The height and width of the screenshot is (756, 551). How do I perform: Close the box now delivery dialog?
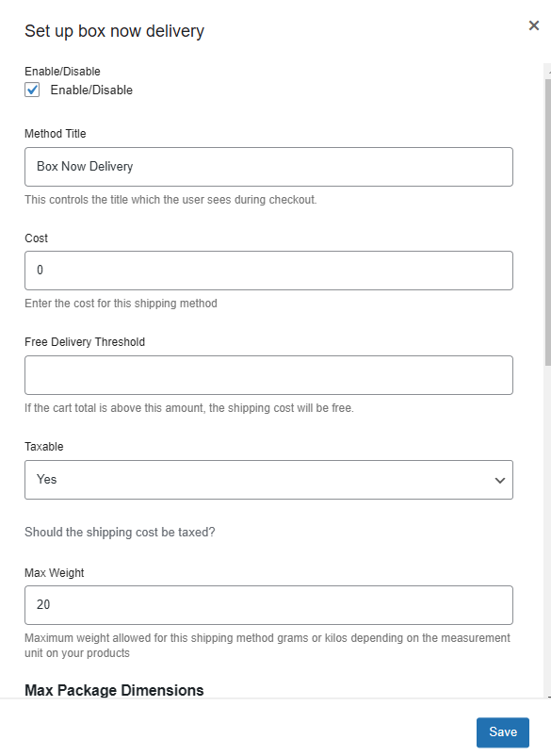(534, 25)
